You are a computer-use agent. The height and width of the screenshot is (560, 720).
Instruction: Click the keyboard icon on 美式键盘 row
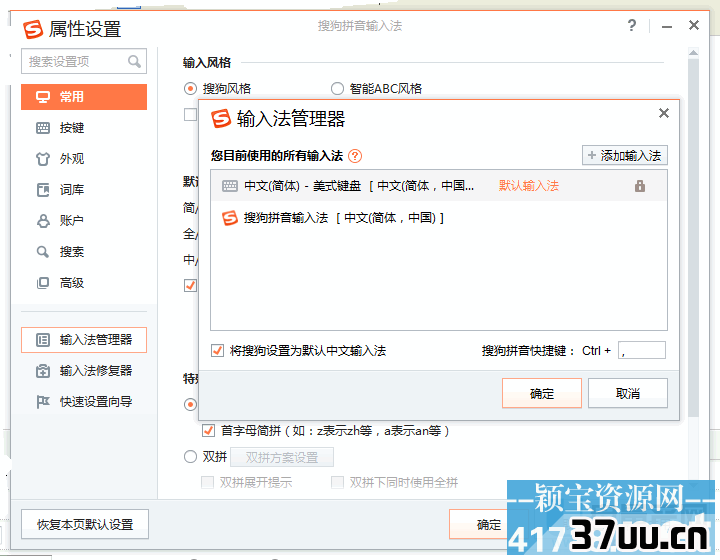230,186
